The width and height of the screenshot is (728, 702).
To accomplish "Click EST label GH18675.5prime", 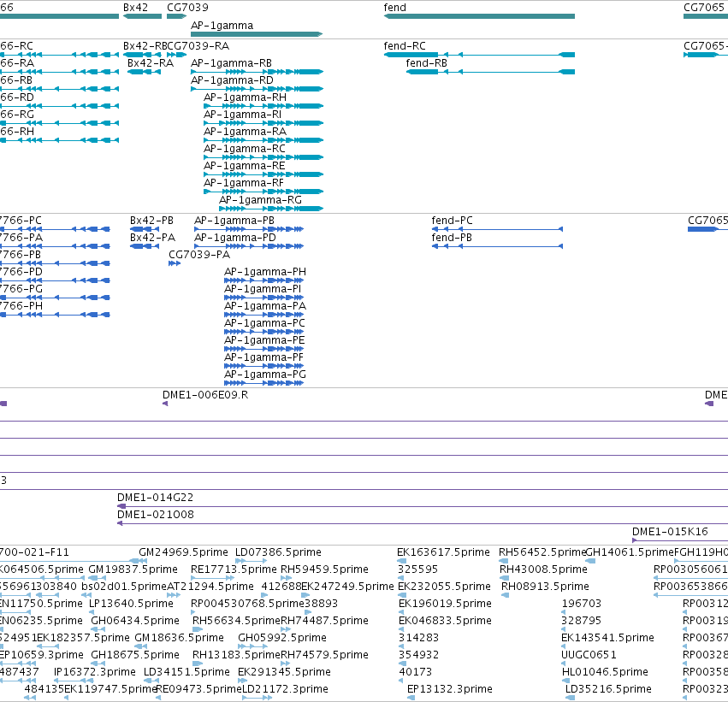I will pos(135,655).
